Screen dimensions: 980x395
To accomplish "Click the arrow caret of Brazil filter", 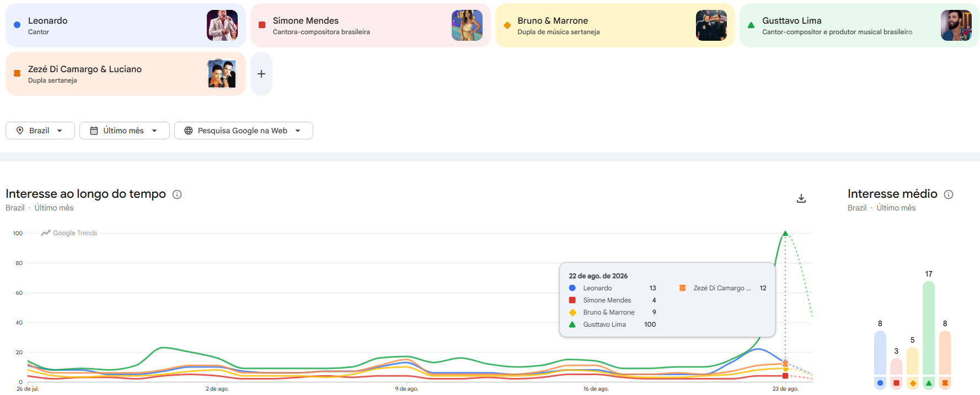I will point(60,131).
